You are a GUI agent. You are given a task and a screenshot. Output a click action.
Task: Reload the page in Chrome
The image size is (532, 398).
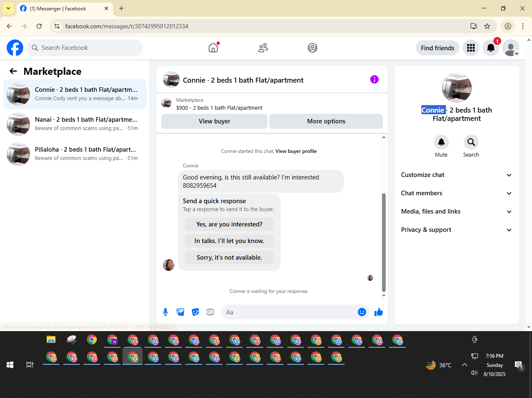[39, 26]
